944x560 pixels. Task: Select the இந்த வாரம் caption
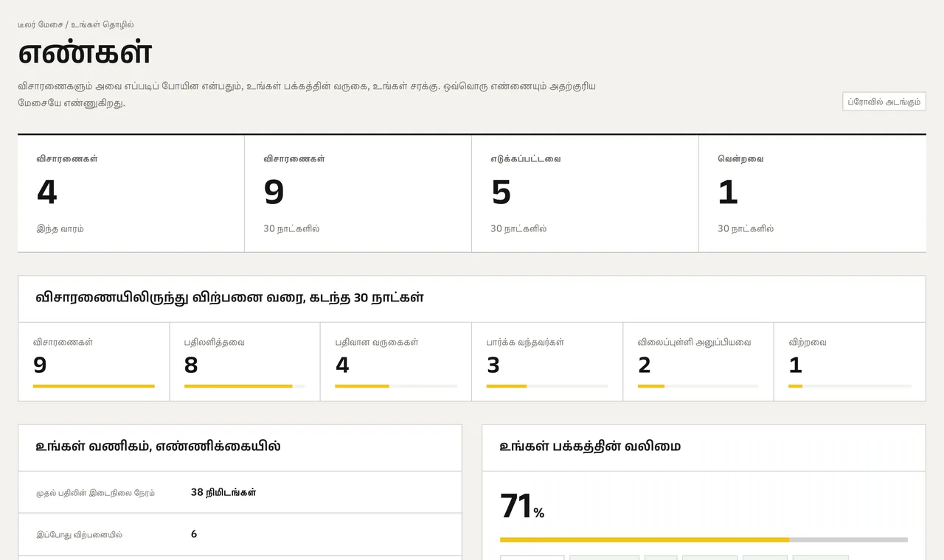pos(60,228)
